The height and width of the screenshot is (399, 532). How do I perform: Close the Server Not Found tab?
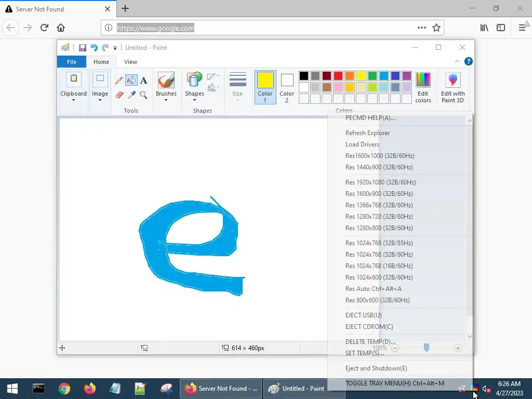click(x=108, y=9)
